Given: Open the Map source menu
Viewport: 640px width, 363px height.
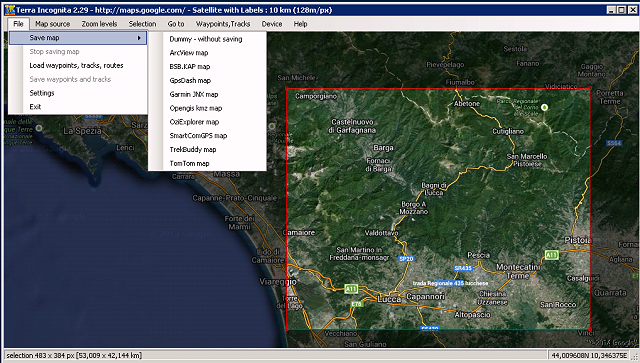Looking at the screenshot, I should 53,24.
